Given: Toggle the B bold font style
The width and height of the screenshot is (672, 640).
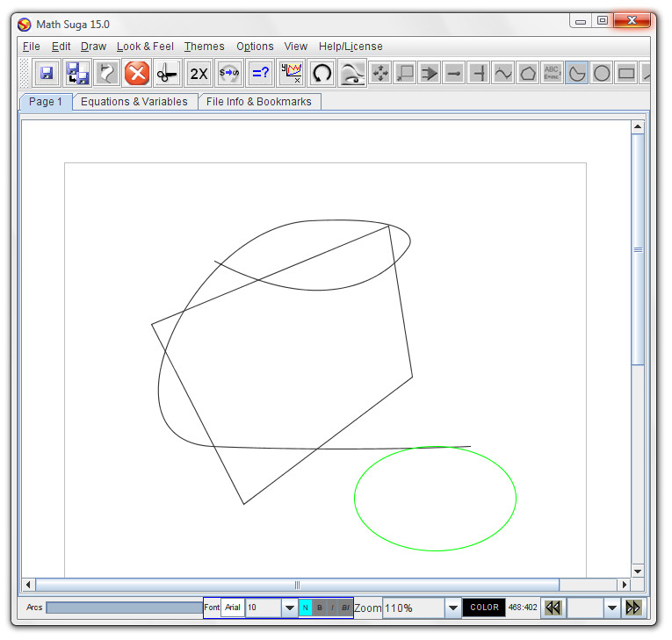Looking at the screenshot, I should pyautogui.click(x=319, y=608).
